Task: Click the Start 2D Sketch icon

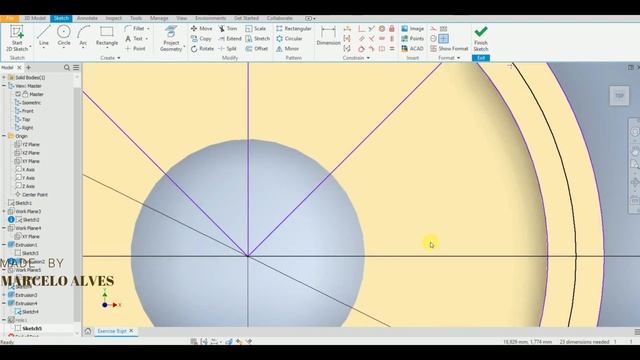Action: point(17,32)
